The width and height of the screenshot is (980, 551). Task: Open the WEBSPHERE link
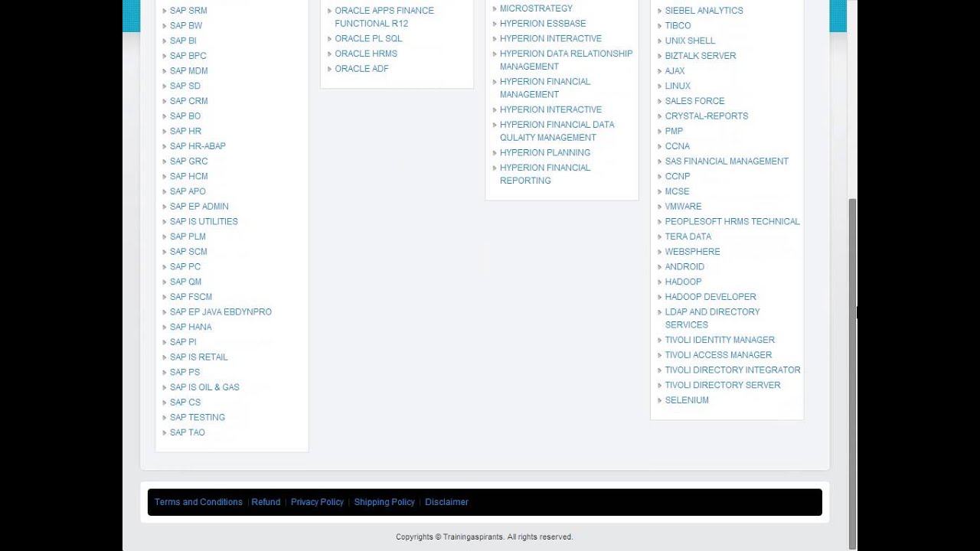coord(692,252)
